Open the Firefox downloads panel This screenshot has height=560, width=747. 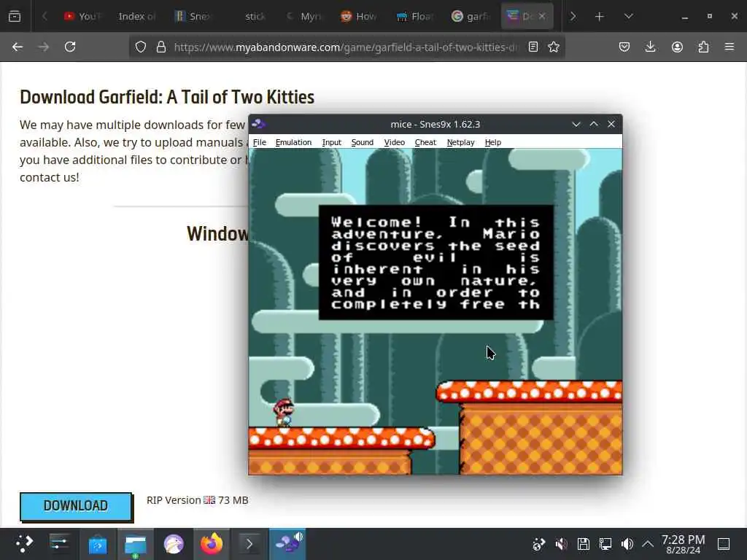(650, 47)
